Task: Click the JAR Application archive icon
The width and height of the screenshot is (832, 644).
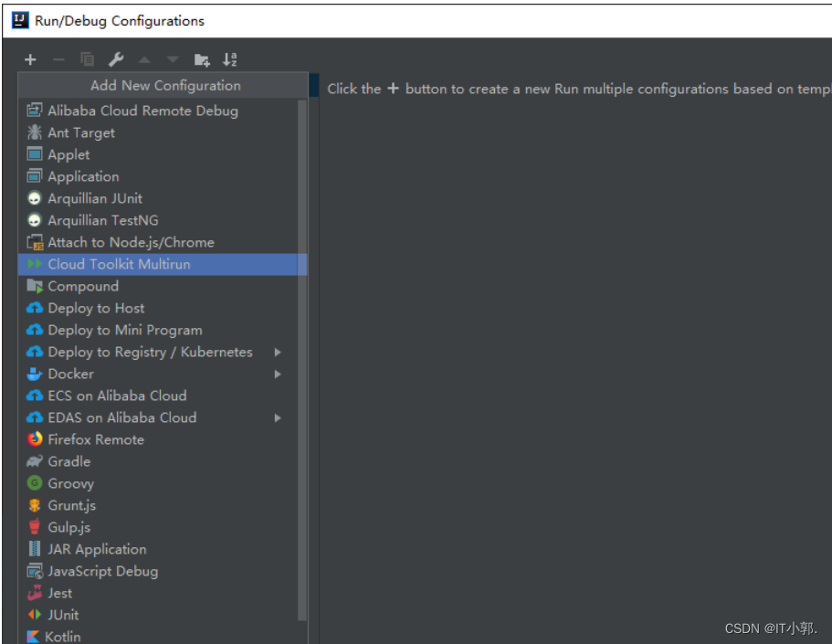Action: 35,549
